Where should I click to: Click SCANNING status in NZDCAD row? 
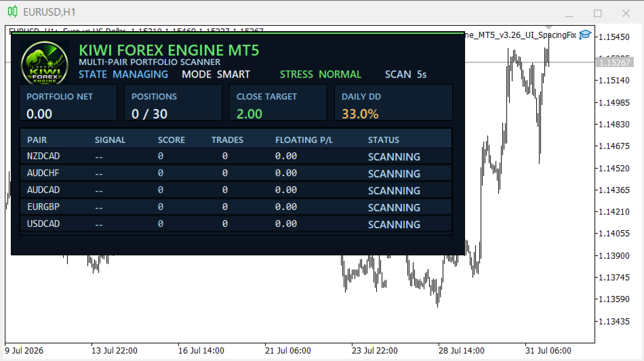(394, 156)
